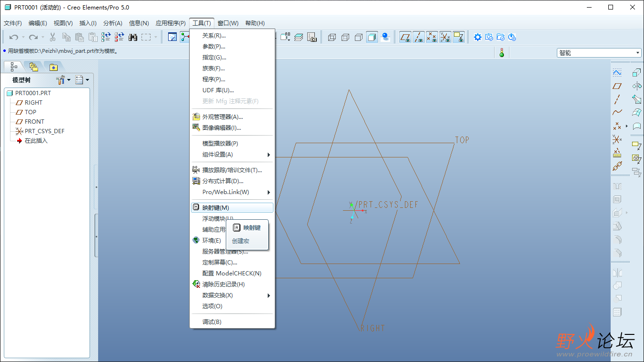The image size is (644, 362).
Task: Click the blue sphere enhanced realism icon
Action: tap(385, 37)
